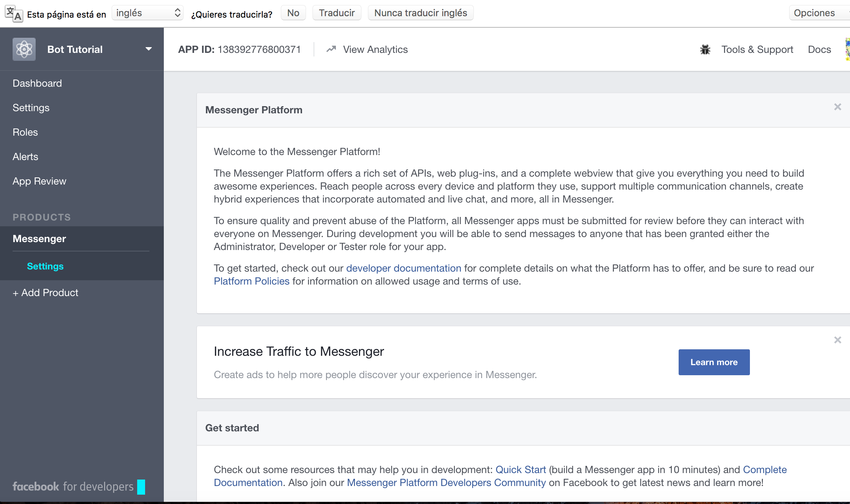The image size is (850, 504).
Task: Click the Messenger product icon
Action: pos(39,238)
